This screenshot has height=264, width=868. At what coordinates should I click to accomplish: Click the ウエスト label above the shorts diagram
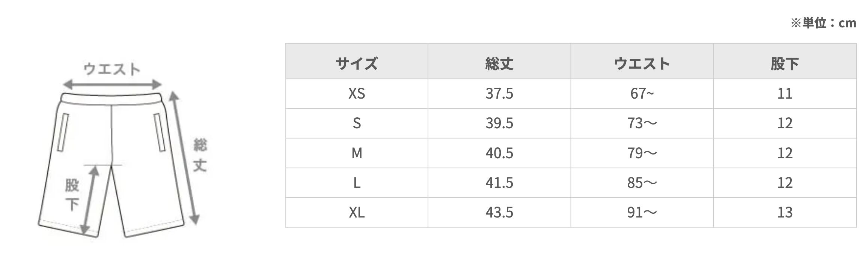point(112,69)
